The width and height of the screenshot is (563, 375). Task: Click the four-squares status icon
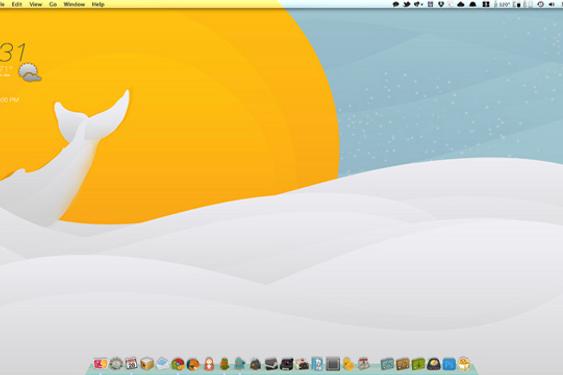485,4
